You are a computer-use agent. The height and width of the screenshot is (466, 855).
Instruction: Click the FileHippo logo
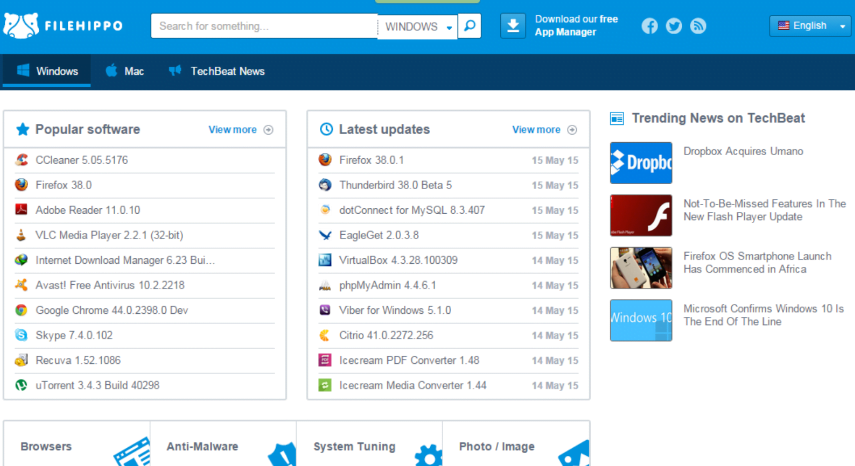[x=63, y=26]
